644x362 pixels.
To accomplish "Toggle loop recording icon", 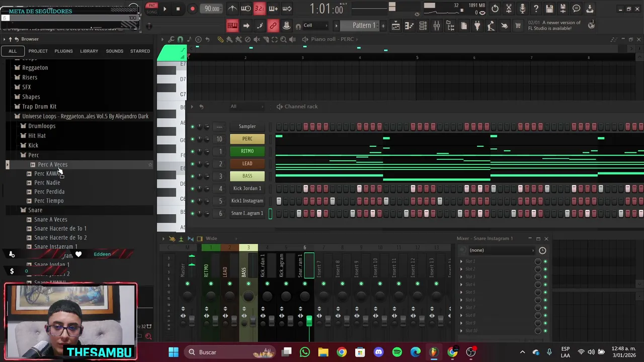I will tap(287, 9).
